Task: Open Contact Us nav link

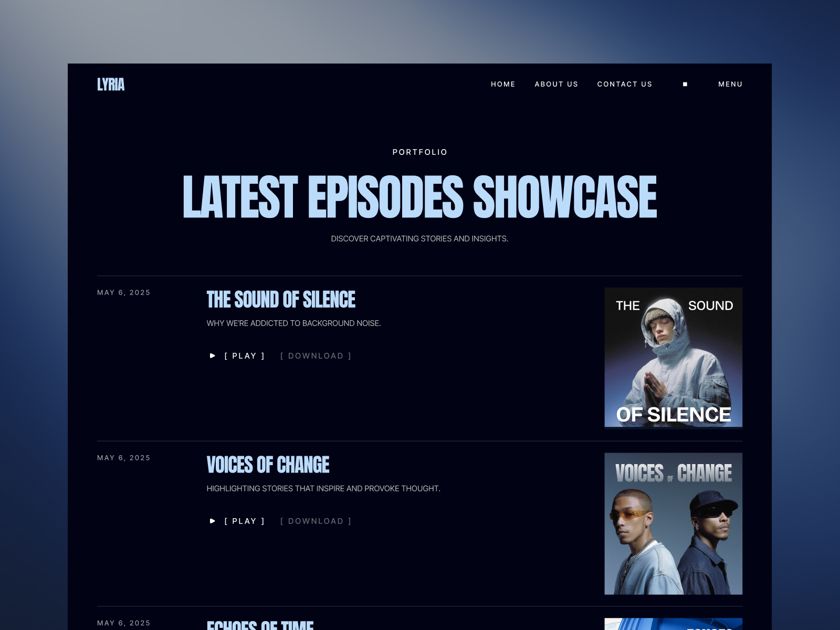Action: 625,84
